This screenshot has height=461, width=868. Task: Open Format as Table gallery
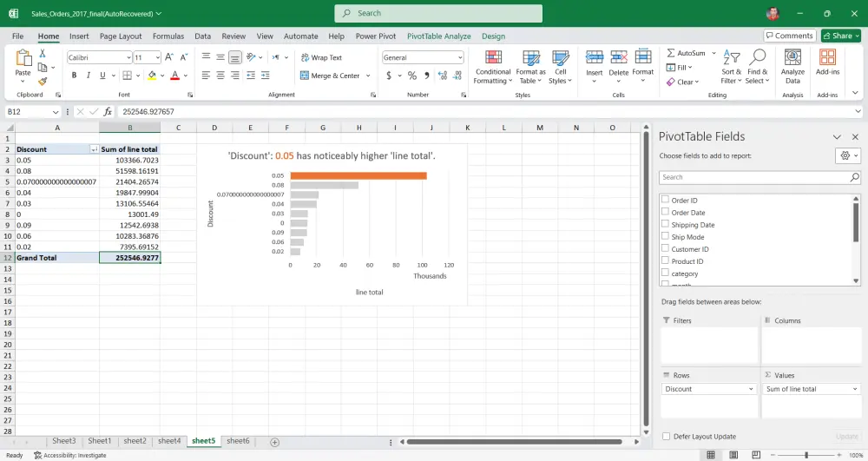click(x=530, y=67)
